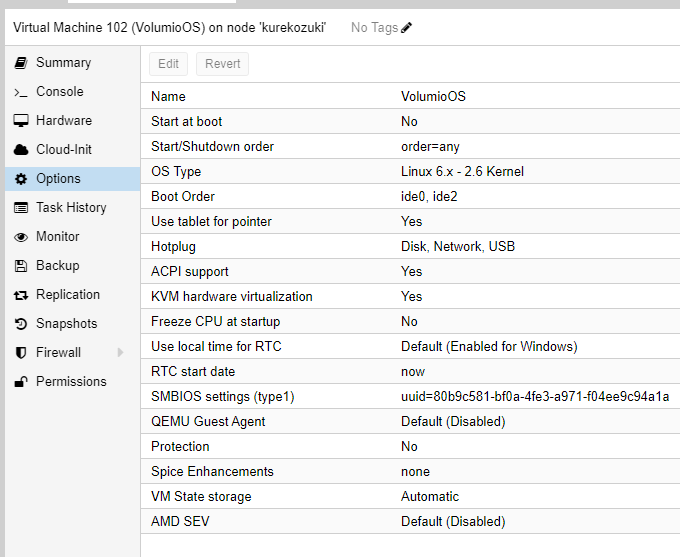Image resolution: width=680 pixels, height=557 pixels.
Task: Click the Console terminal icon
Action: click(x=20, y=92)
